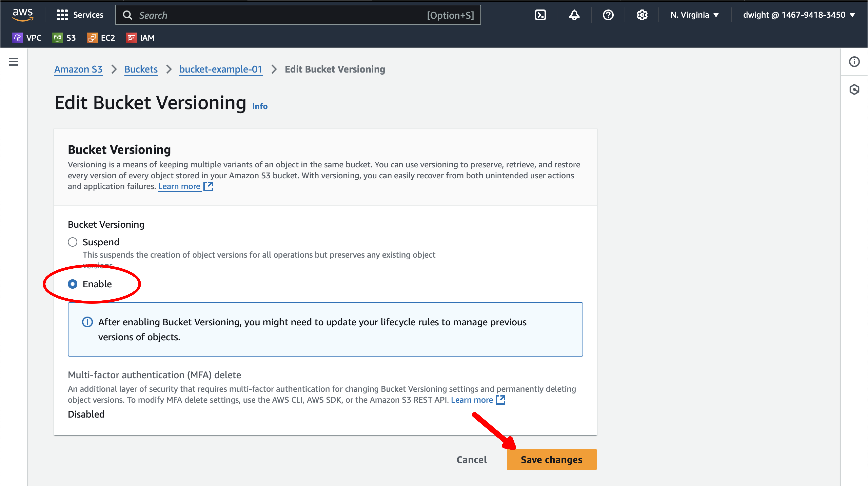Open the Services menu
This screenshot has width=868, height=486.
(80, 15)
